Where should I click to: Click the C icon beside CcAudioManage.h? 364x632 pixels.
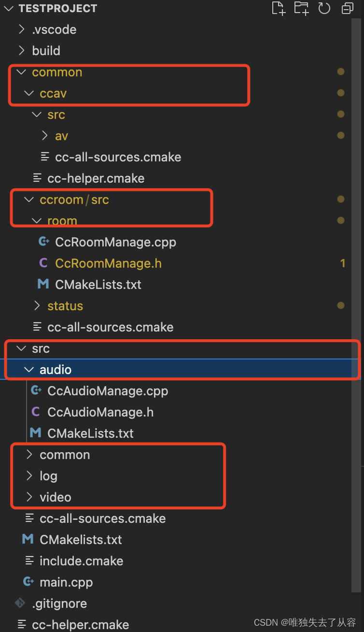point(36,412)
